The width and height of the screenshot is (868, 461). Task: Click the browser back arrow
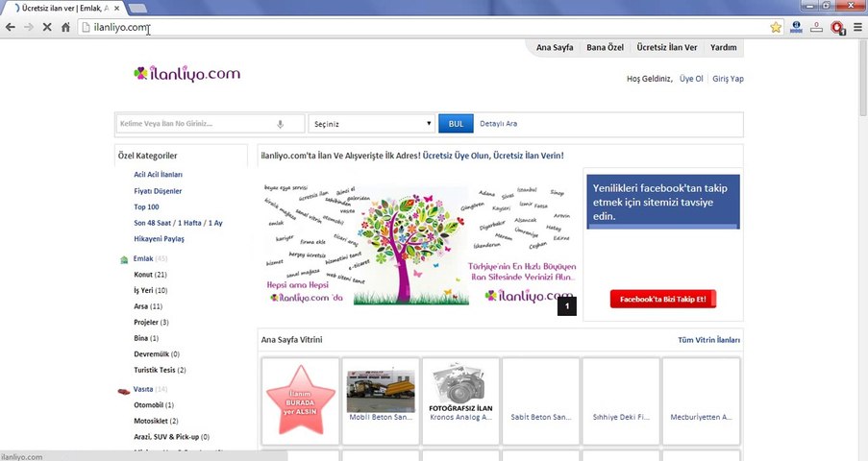pyautogui.click(x=10, y=27)
